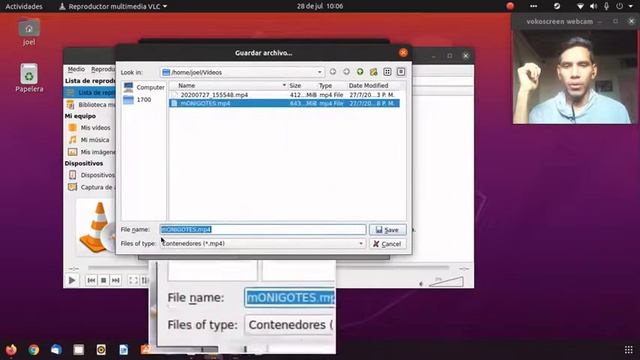The width and height of the screenshot is (640, 360).
Task: Cancel the save dialog
Action: coord(388,244)
